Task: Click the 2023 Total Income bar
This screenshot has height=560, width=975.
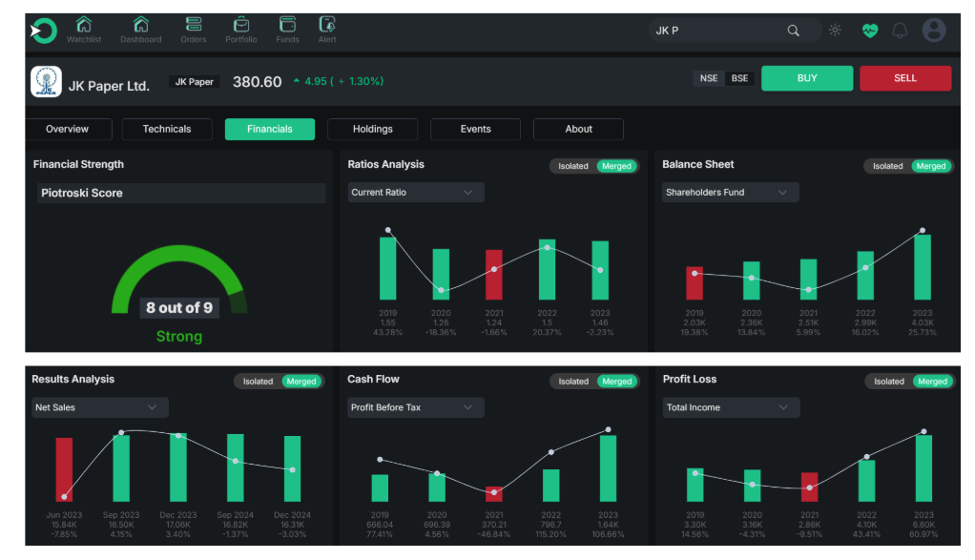Action: click(x=924, y=468)
